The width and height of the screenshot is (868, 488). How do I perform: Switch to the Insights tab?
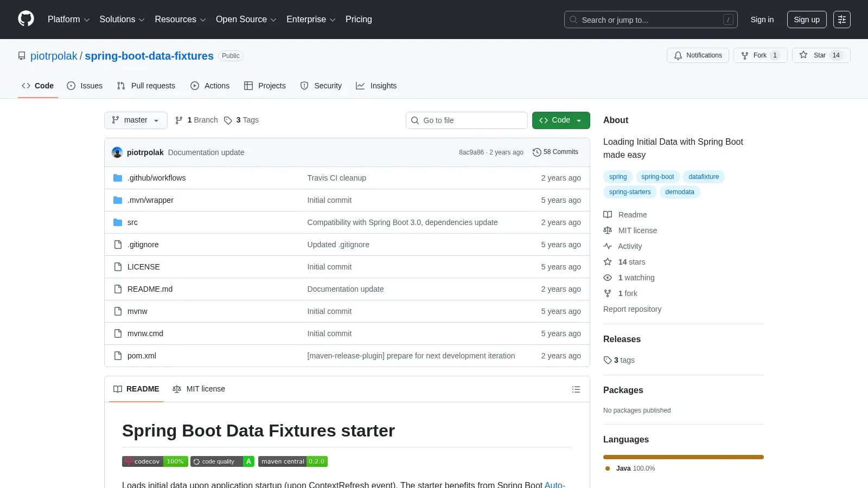click(x=376, y=86)
